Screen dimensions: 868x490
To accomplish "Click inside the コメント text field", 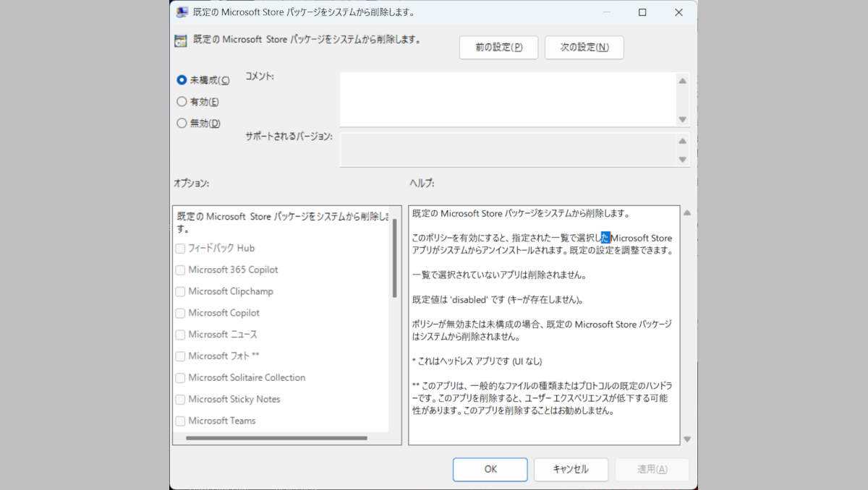I will [506, 99].
